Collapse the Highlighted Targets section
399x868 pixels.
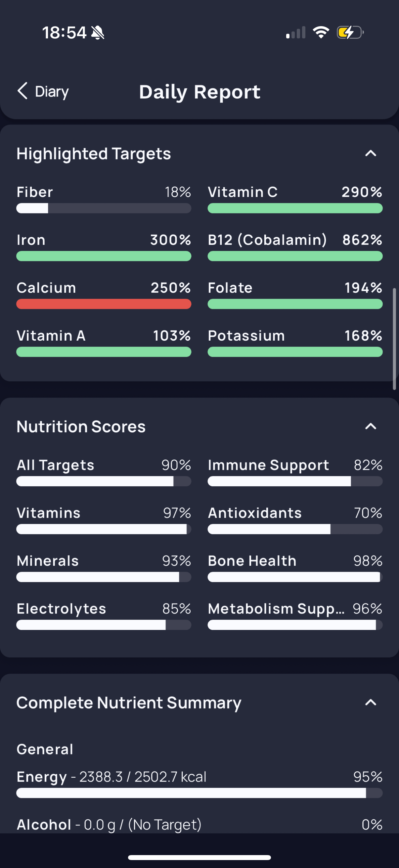pos(370,154)
